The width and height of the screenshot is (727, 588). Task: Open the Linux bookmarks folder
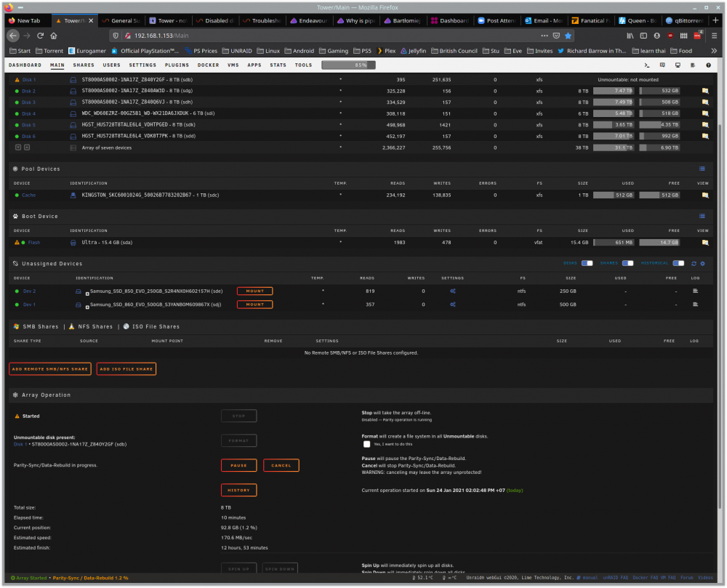(268, 51)
